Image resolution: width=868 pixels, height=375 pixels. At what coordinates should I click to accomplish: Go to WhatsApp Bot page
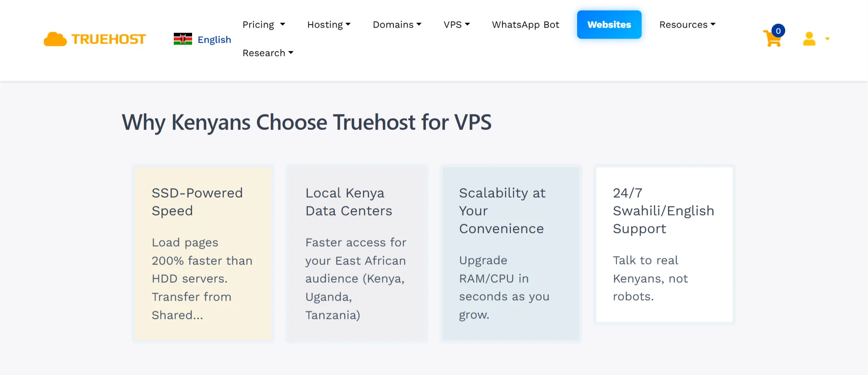coord(525,25)
